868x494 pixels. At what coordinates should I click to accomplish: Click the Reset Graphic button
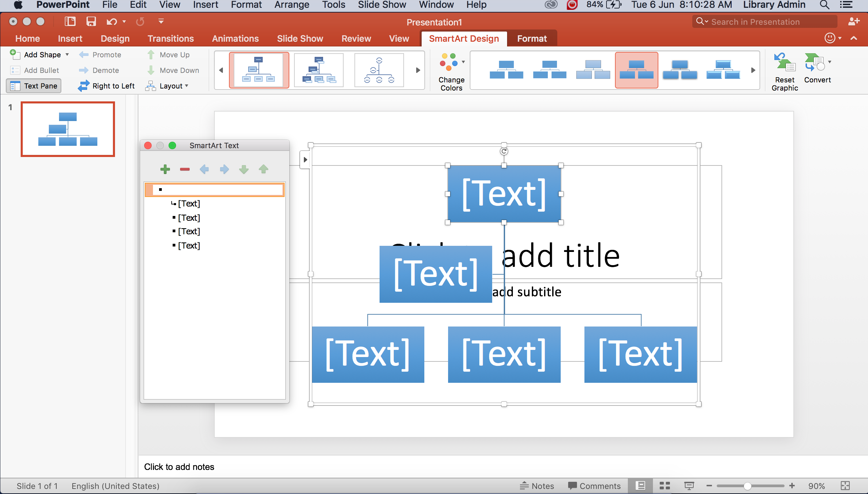[x=785, y=72]
